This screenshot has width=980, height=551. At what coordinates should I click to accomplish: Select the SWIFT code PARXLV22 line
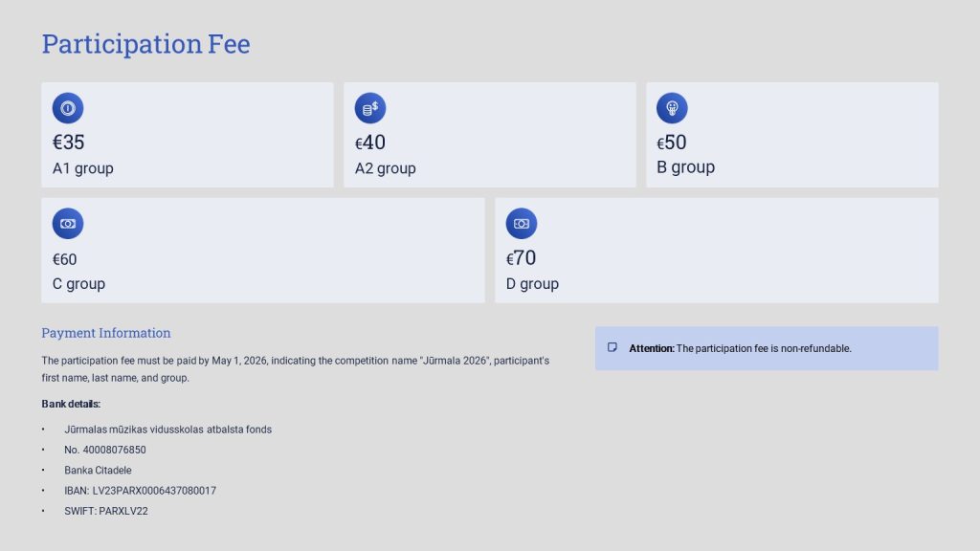[x=106, y=511]
